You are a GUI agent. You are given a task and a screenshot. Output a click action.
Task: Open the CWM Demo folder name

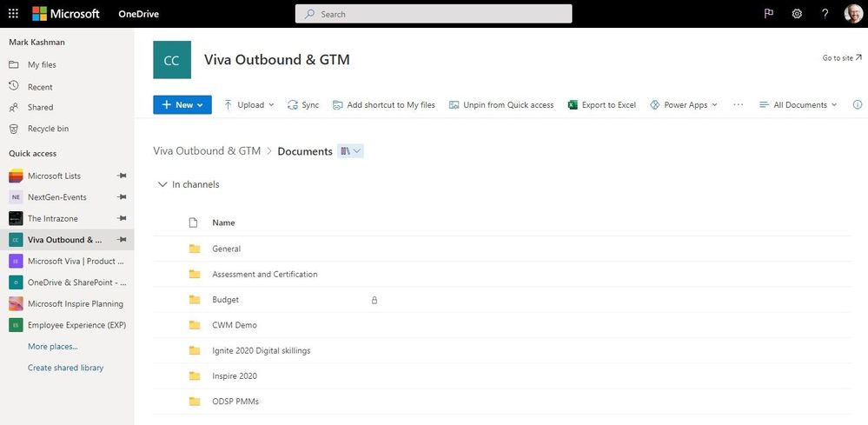point(235,325)
